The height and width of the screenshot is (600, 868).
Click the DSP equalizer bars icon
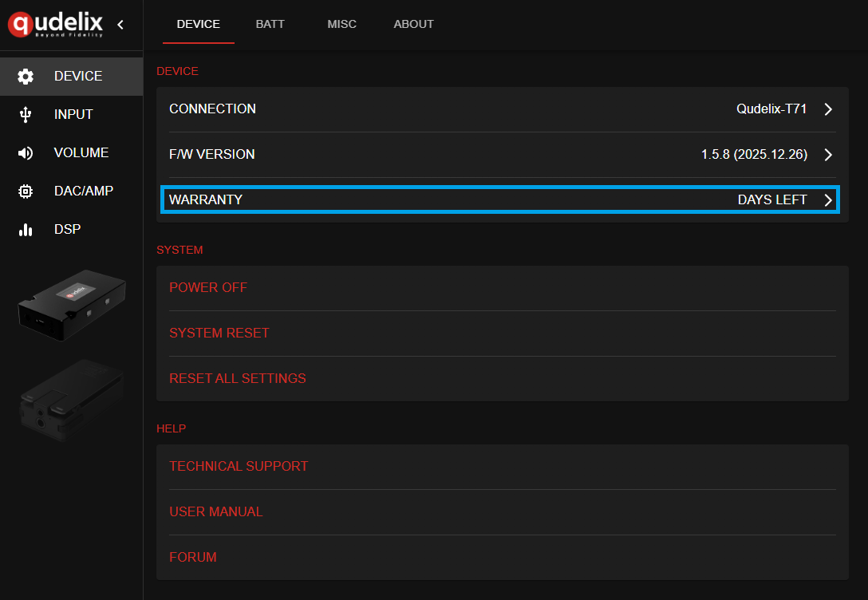[x=26, y=230]
